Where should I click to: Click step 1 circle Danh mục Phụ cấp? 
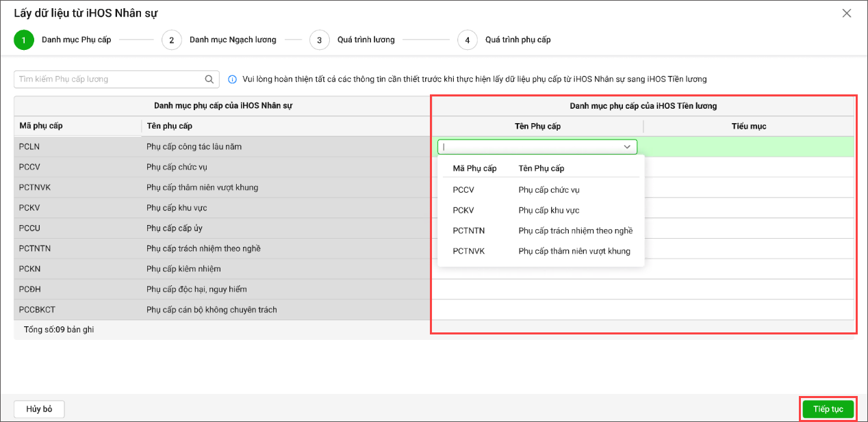tap(23, 40)
